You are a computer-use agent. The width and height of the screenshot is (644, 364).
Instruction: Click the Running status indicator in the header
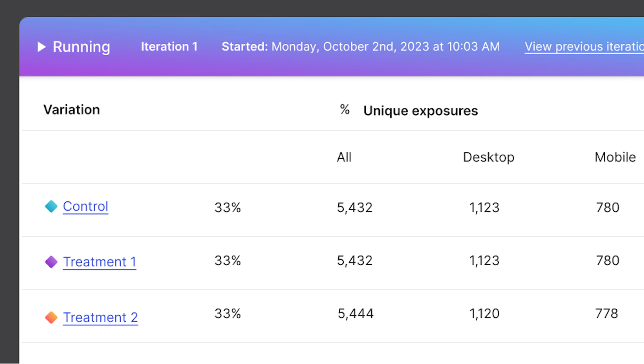coord(81,47)
